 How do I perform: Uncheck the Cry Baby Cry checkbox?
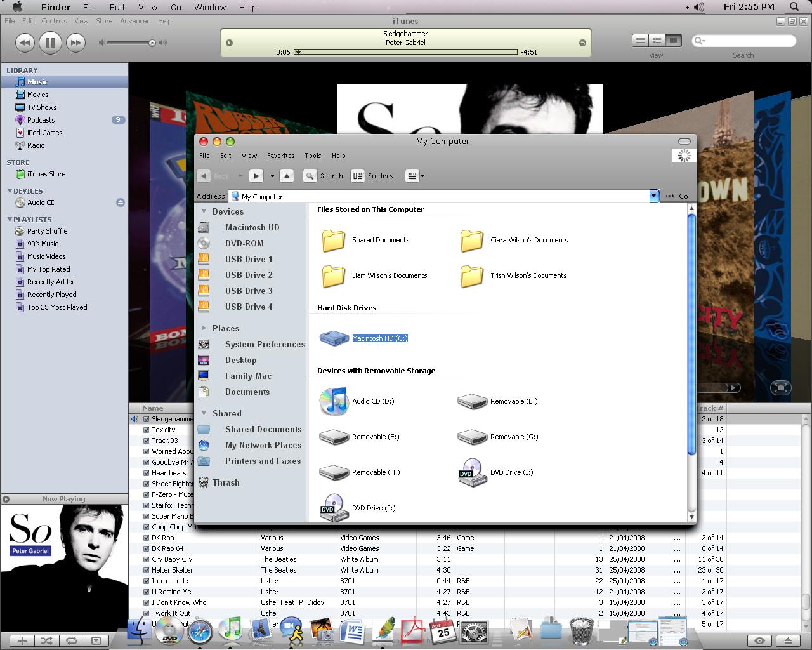pyautogui.click(x=147, y=559)
